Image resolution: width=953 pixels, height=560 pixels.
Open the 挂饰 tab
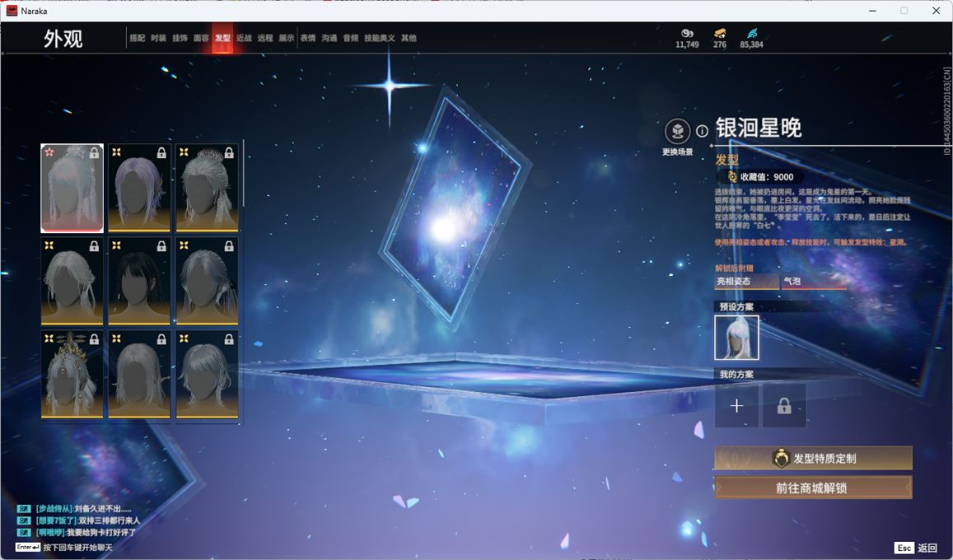(x=180, y=38)
